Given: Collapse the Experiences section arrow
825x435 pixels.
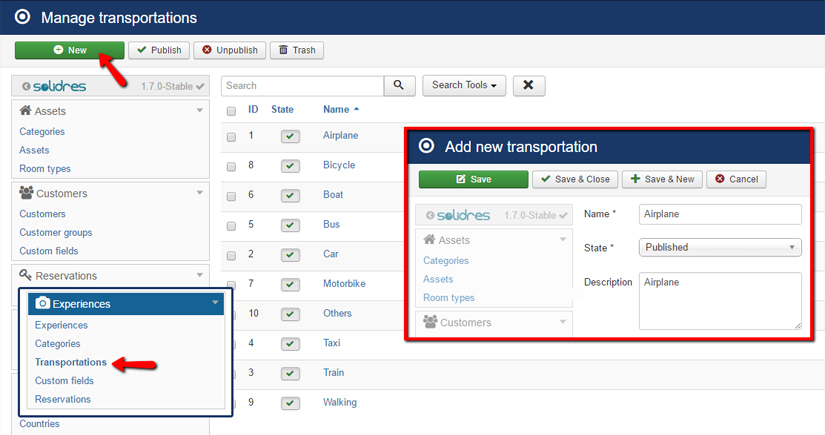Looking at the screenshot, I should (x=215, y=302).
